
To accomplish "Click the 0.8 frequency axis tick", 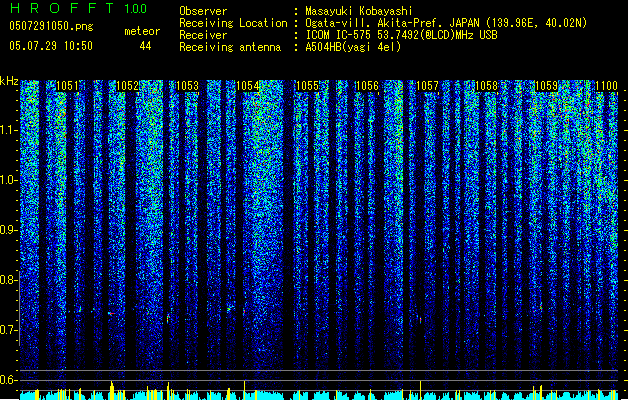I will point(8,280).
